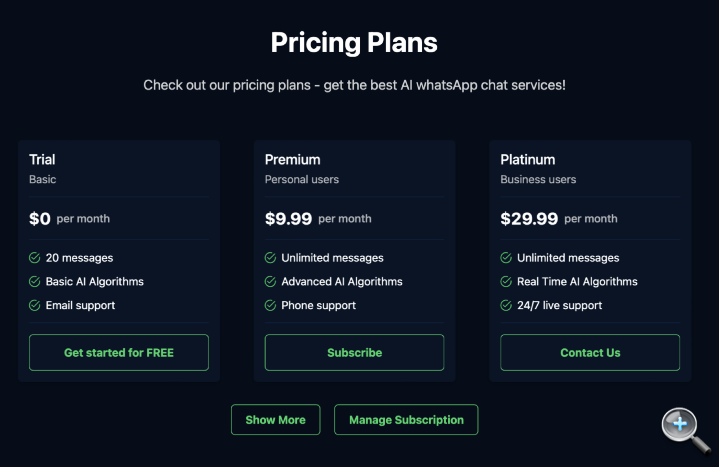Image resolution: width=719 pixels, height=467 pixels.
Task: Click the Pricing Plans heading
Action: click(354, 43)
